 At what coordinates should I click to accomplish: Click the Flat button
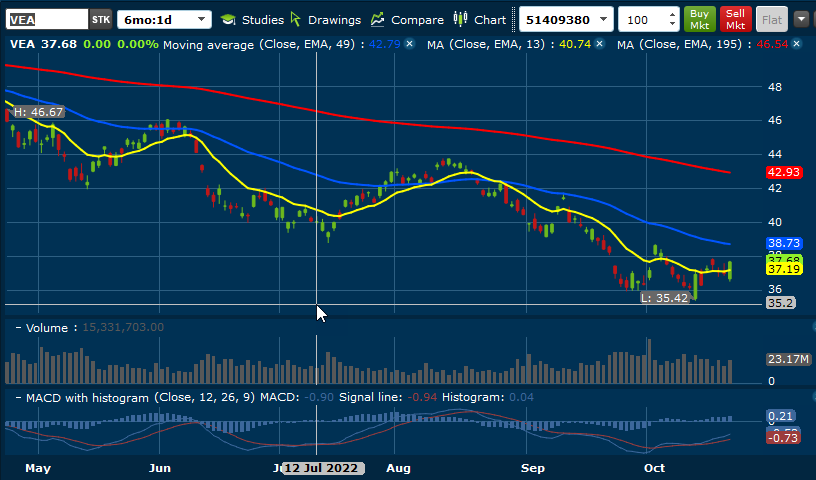[772, 20]
